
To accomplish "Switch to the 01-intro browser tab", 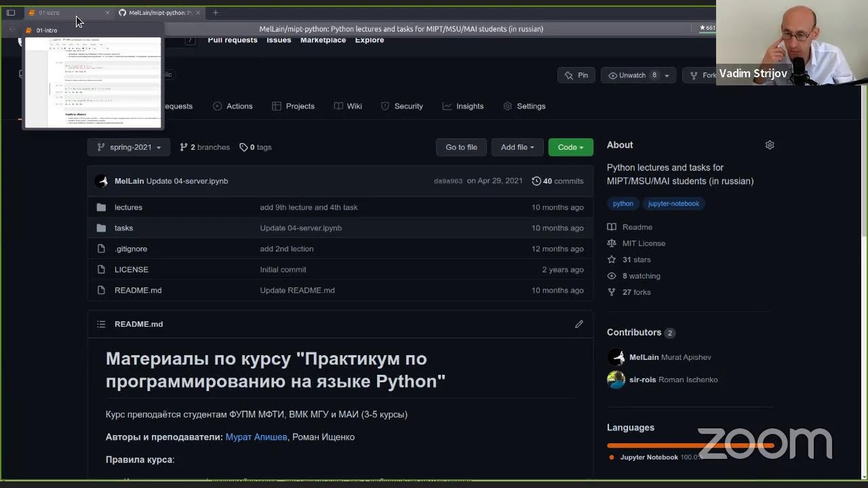I will point(66,13).
